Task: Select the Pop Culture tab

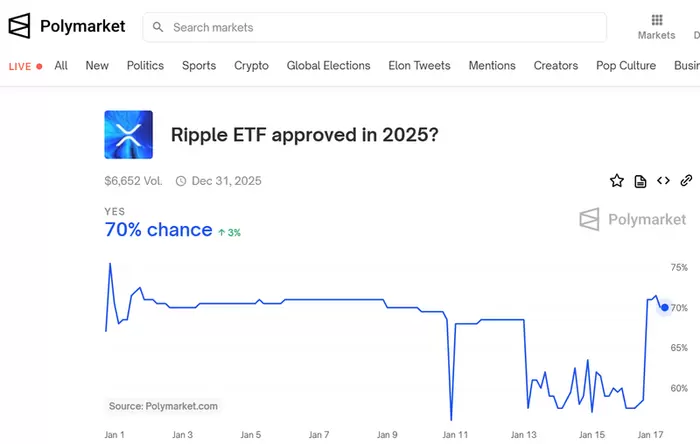Action: [626, 66]
